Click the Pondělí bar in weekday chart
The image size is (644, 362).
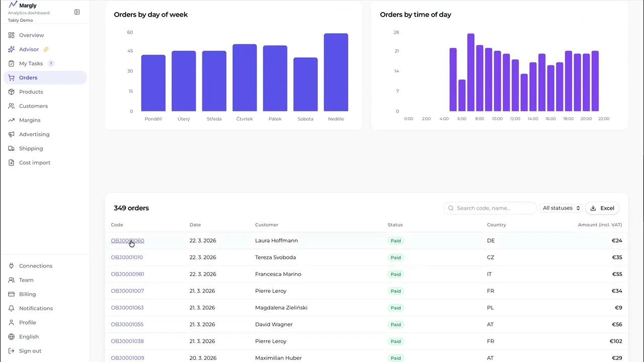tap(153, 83)
